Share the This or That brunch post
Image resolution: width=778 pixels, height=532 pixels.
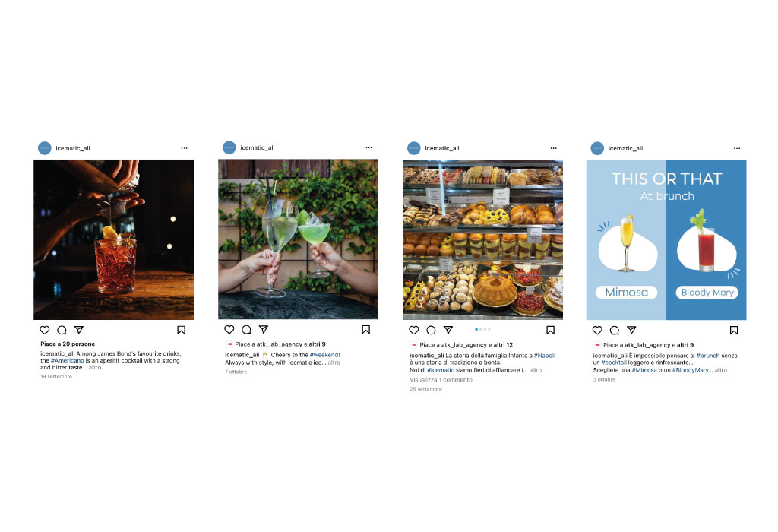click(x=631, y=330)
